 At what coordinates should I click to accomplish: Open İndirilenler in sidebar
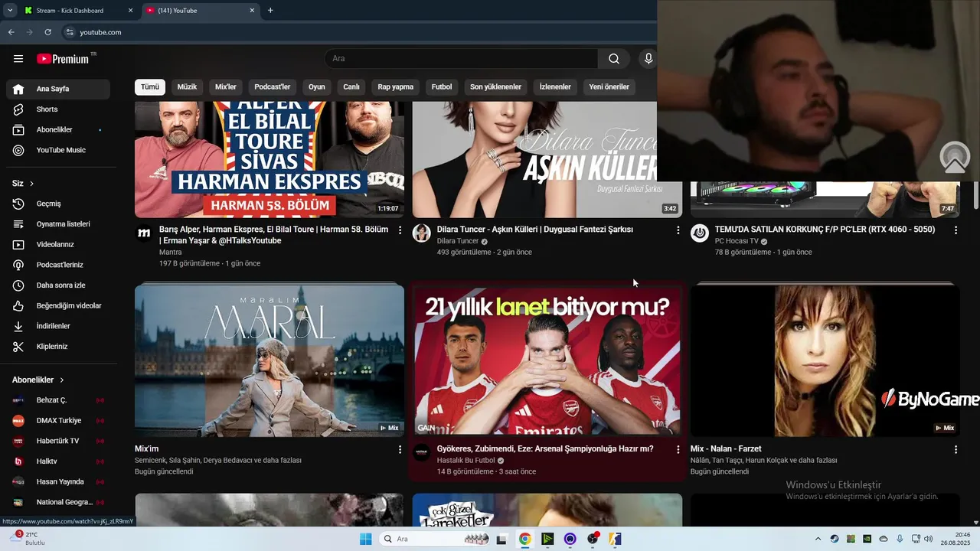(58, 326)
